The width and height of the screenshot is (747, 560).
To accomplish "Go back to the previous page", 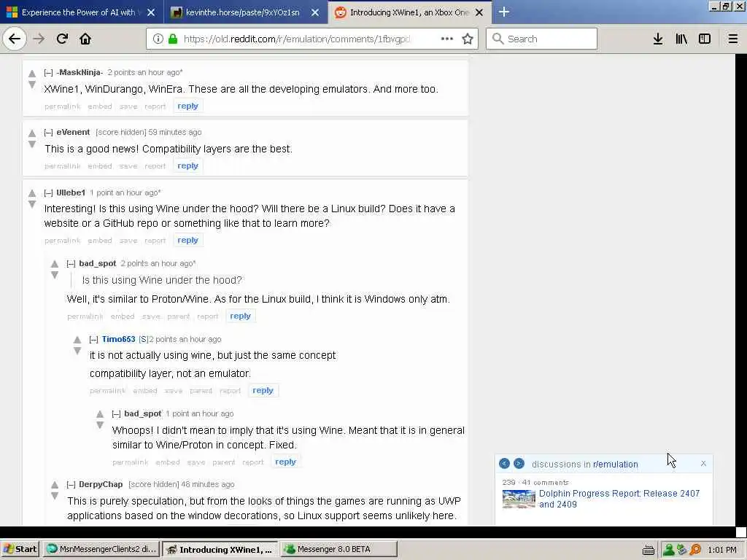I will click(x=15, y=39).
